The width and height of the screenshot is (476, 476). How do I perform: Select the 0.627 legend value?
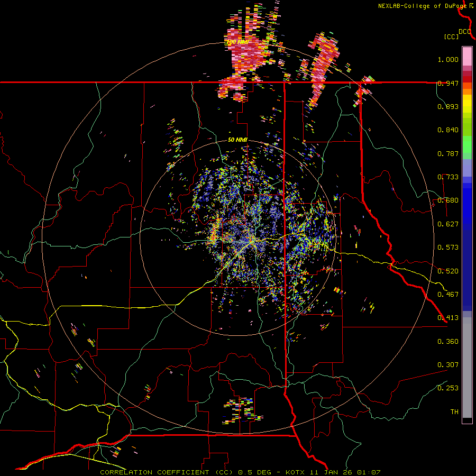coord(448,224)
